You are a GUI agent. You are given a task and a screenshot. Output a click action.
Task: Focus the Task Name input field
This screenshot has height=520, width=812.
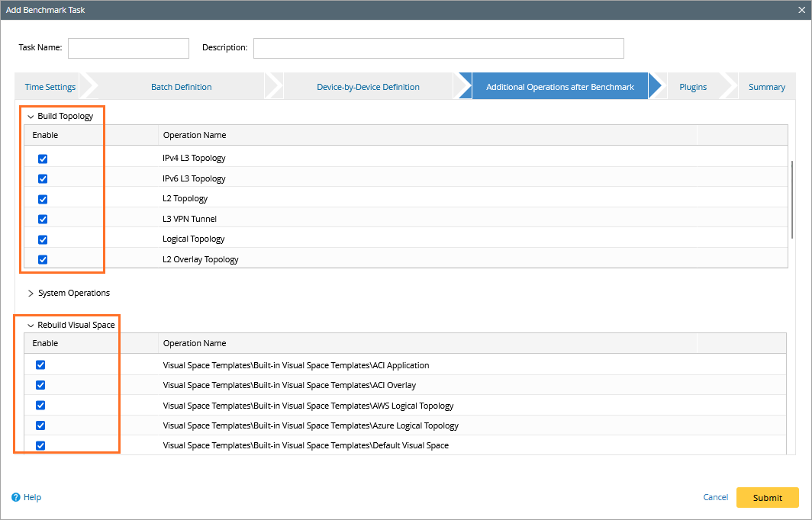(x=128, y=48)
